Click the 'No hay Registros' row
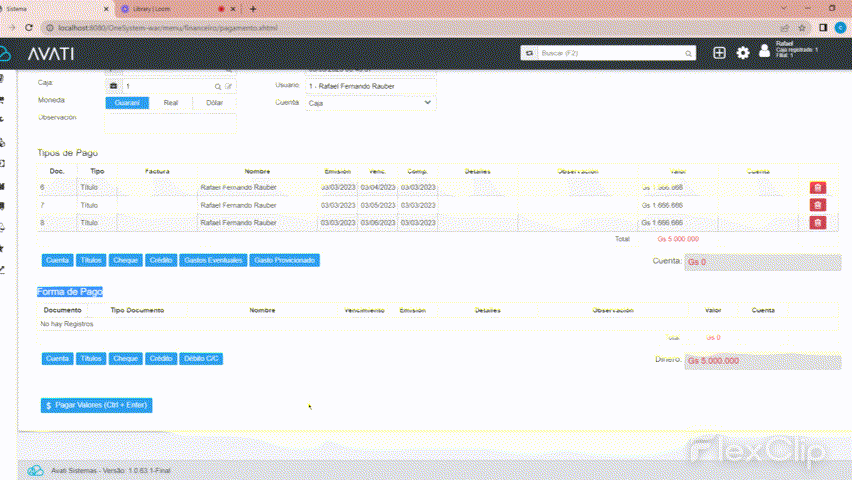 437,324
